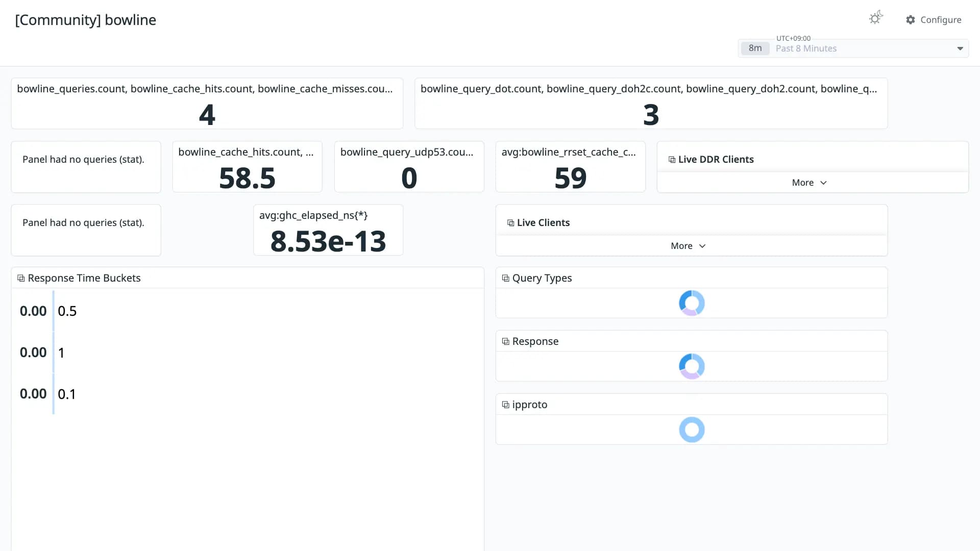The width and height of the screenshot is (980, 551).
Task: Click the 8m time shortcut badge
Action: tap(755, 48)
